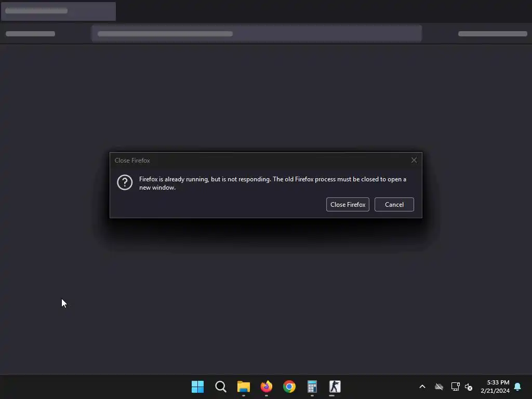Click the Close Firefox dialog title
The height and width of the screenshot is (399, 532).
pos(132,161)
